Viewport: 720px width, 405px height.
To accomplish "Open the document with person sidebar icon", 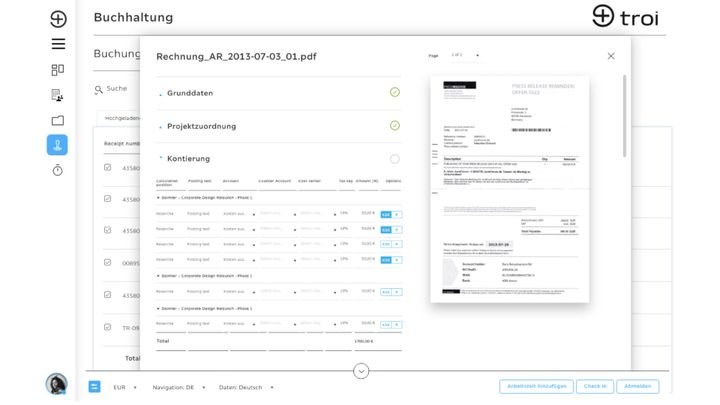I will coord(57,95).
